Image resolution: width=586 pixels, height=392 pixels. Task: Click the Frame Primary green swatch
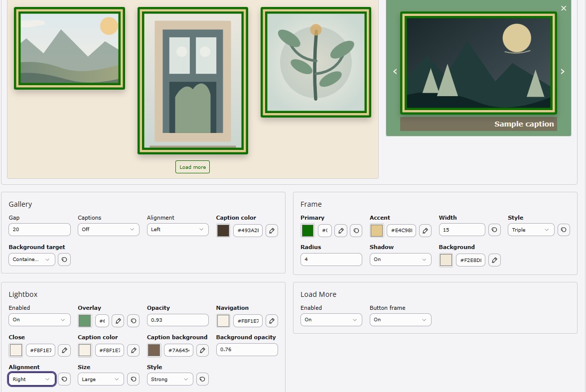coord(307,231)
